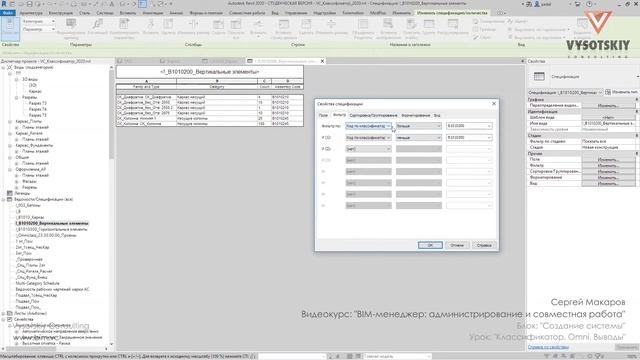Switch to the Системы ribbon tab
Viewport: 640px width, 360px height.
click(105, 13)
